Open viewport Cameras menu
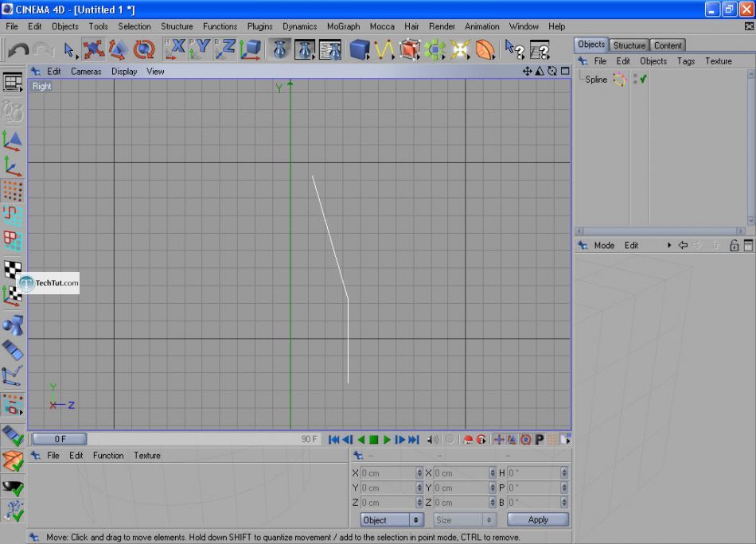Image resolution: width=756 pixels, height=544 pixels. 86,72
